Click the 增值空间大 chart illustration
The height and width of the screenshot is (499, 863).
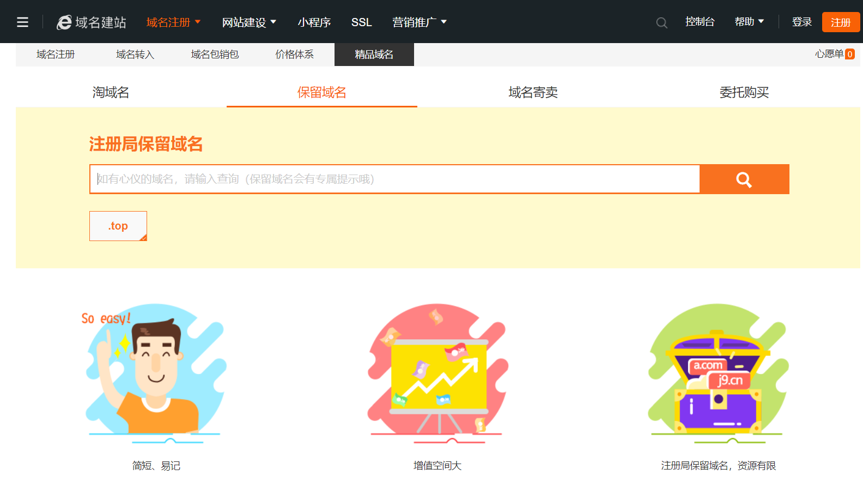[x=437, y=373]
